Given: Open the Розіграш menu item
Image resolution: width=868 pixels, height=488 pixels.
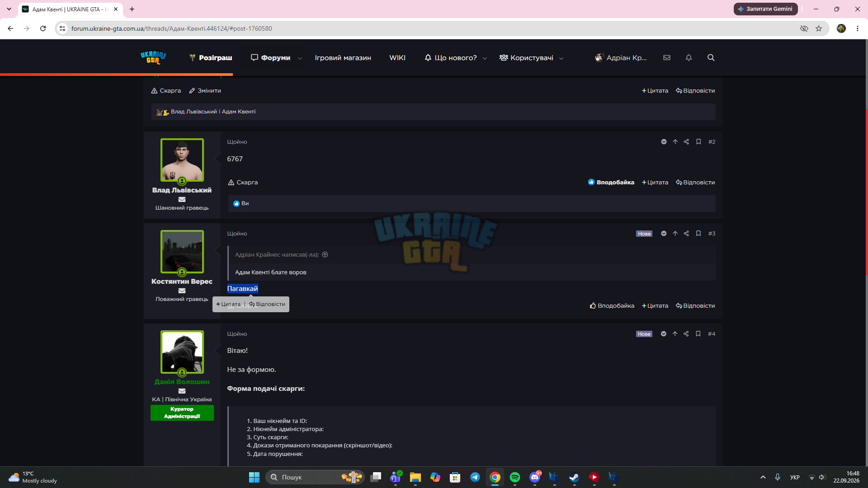Looking at the screenshot, I should coord(211,58).
